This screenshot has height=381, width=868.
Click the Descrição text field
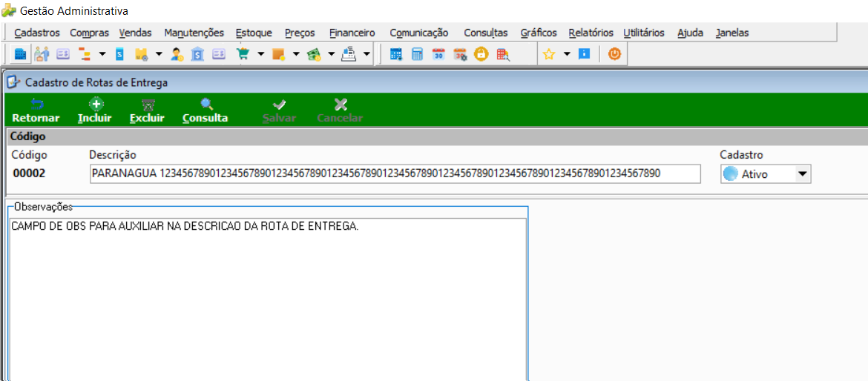point(395,173)
